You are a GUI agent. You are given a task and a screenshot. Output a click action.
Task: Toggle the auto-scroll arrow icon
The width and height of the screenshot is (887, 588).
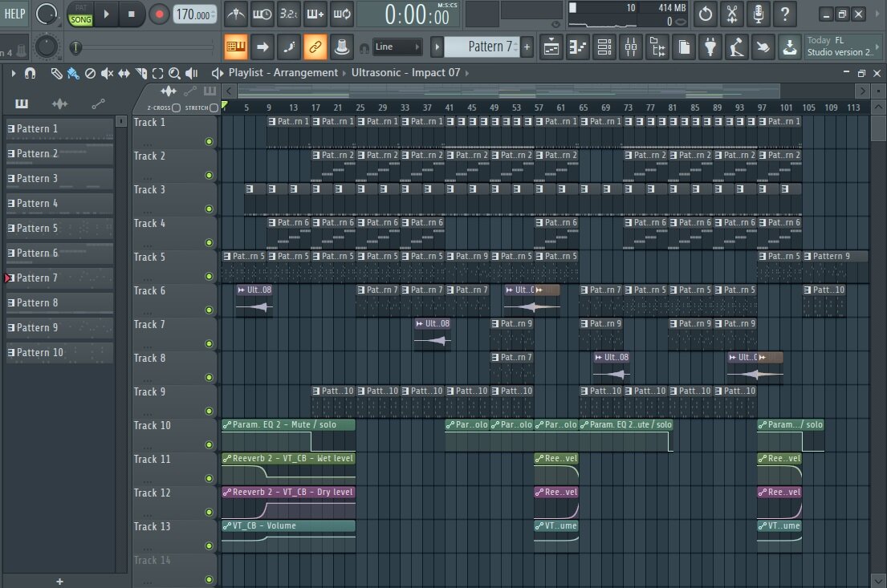pyautogui.click(x=262, y=47)
